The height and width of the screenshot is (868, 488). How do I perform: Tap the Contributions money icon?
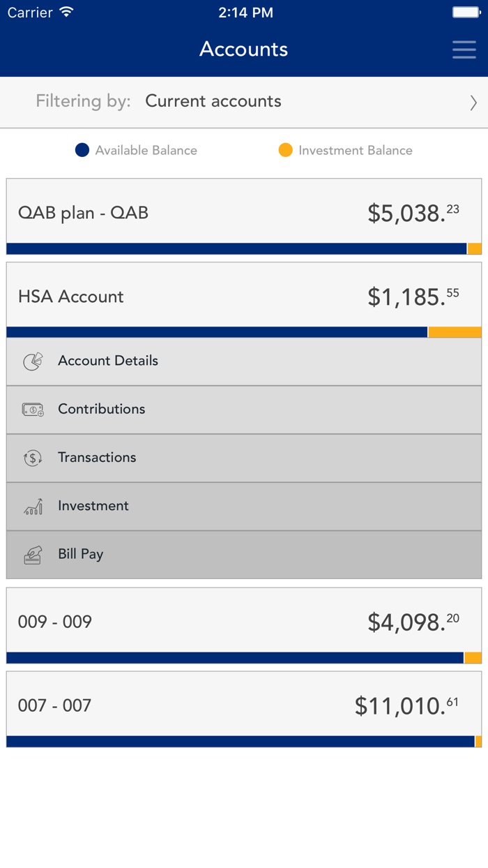click(x=33, y=410)
